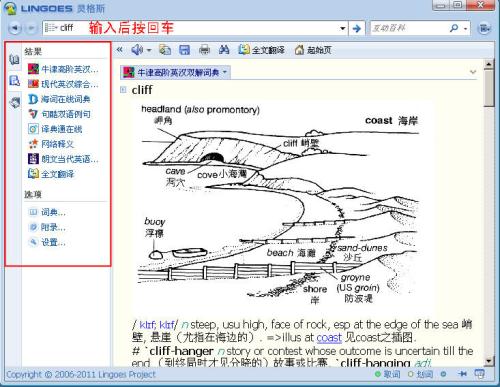
Task: Click the pin icon in status bar
Action: pos(462,374)
